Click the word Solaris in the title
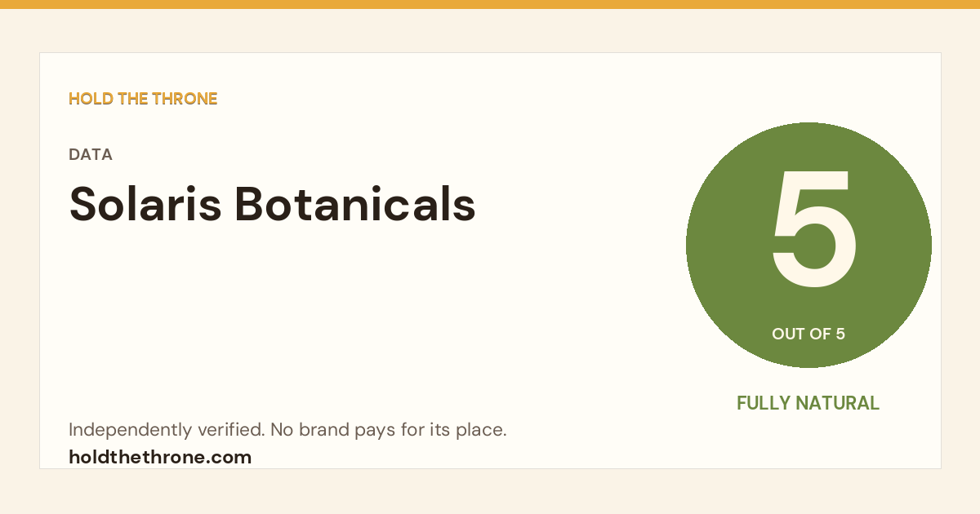Image resolution: width=980 pixels, height=514 pixels. 145,204
